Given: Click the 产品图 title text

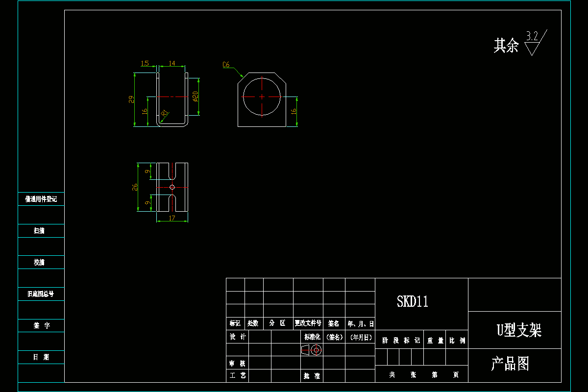Looking at the screenshot, I should (510, 364).
